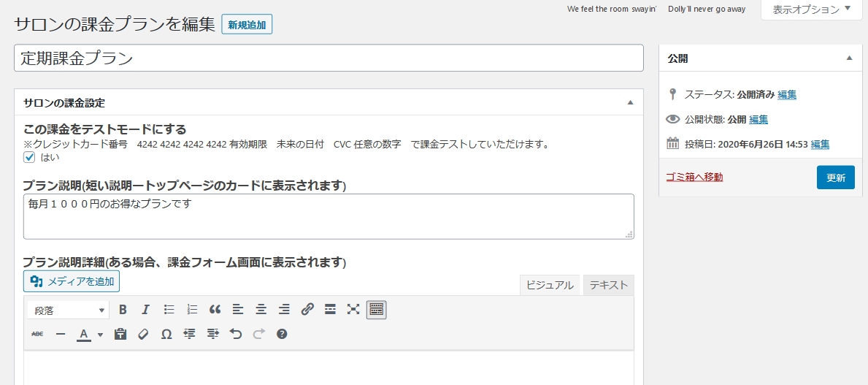Apply blockquote formatting
This screenshot has height=385, width=868.
pos(215,310)
